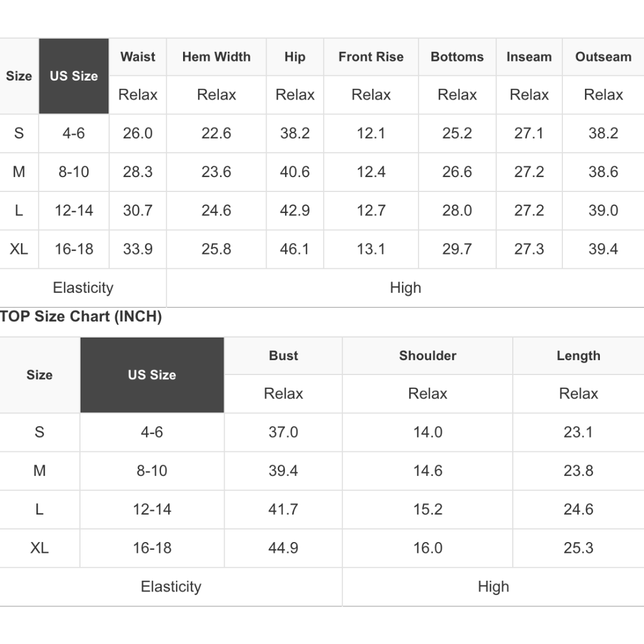
Task: Select waist value 26.0 for size S
Action: click(138, 134)
